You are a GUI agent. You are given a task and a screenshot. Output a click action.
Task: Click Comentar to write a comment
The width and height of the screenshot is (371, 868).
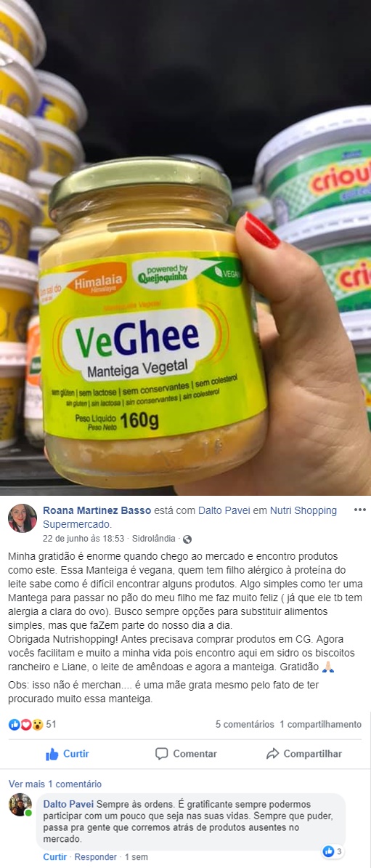(x=186, y=753)
